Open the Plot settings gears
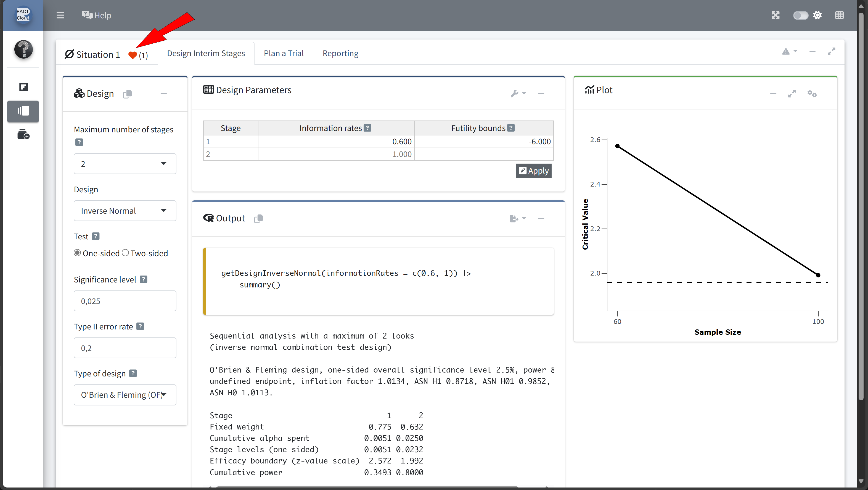Viewport: 868px width, 490px height. (x=812, y=94)
